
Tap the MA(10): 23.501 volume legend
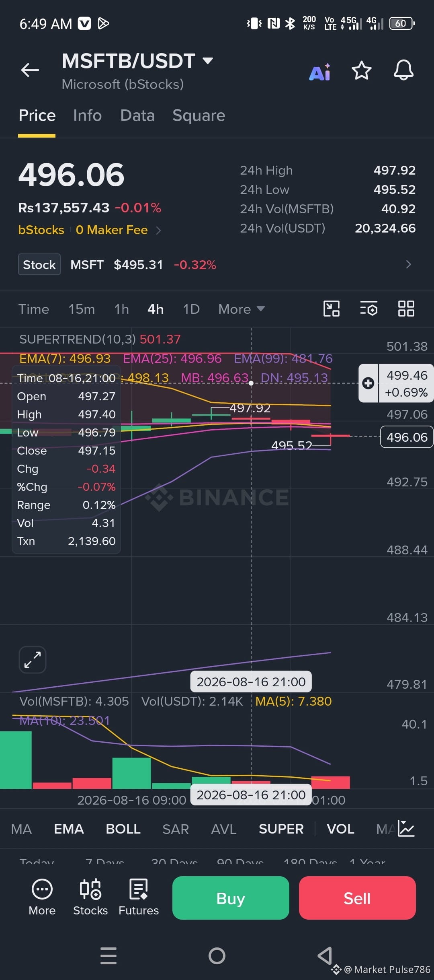click(64, 721)
